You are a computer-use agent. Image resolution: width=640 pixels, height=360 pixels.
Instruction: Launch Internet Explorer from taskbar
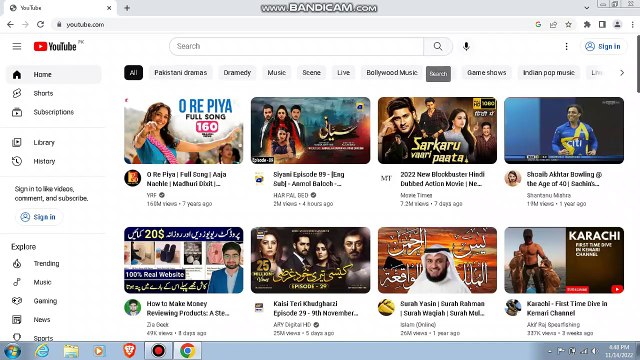pos(41,351)
